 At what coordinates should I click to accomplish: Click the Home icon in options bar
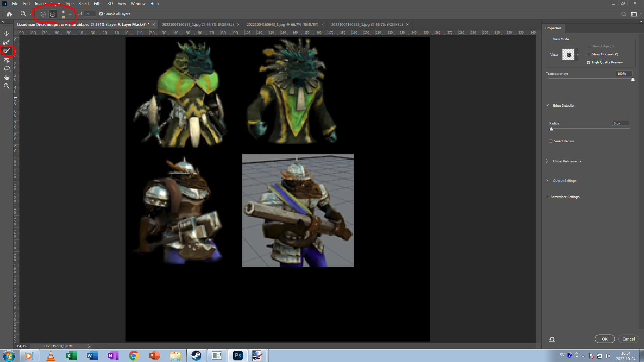9,14
